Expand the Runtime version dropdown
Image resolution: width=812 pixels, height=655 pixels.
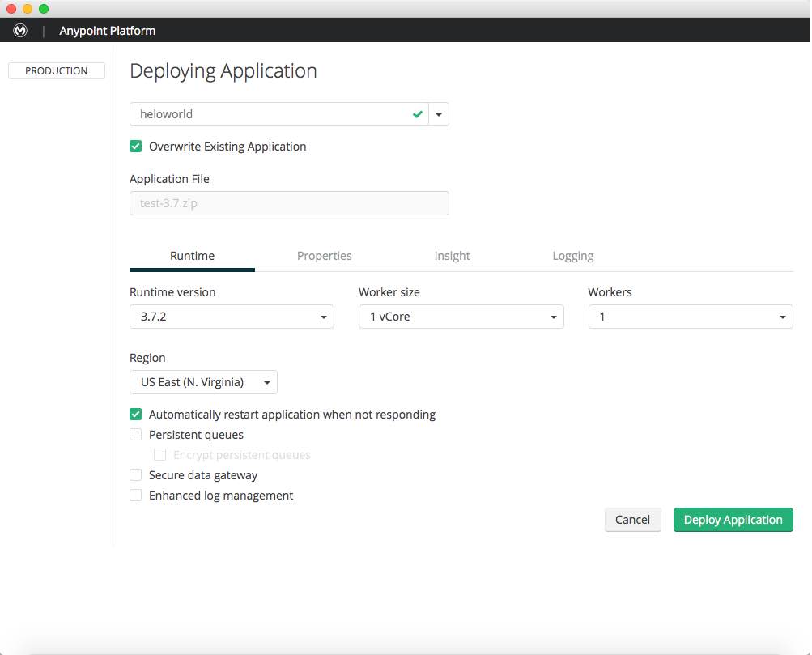232,317
